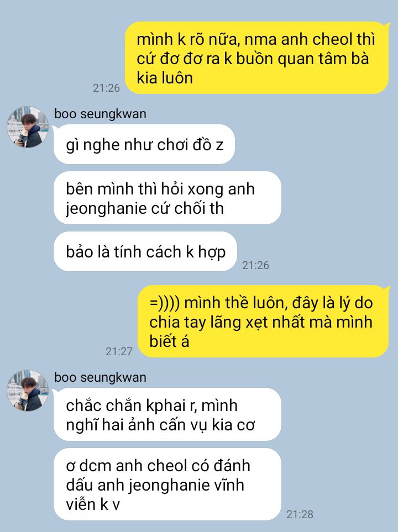The width and height of the screenshot is (398, 532).
Task: Tap message starting 'chắc chắn kphai r'
Action: (x=167, y=414)
